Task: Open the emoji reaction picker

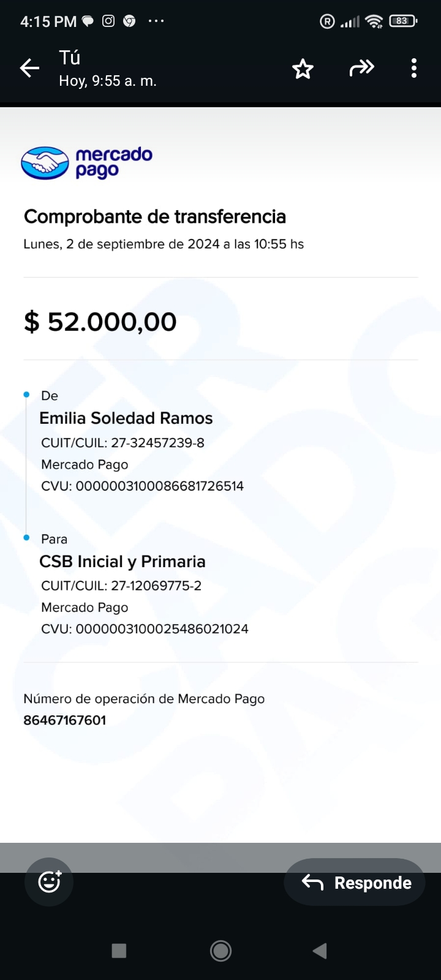Action: click(x=49, y=882)
